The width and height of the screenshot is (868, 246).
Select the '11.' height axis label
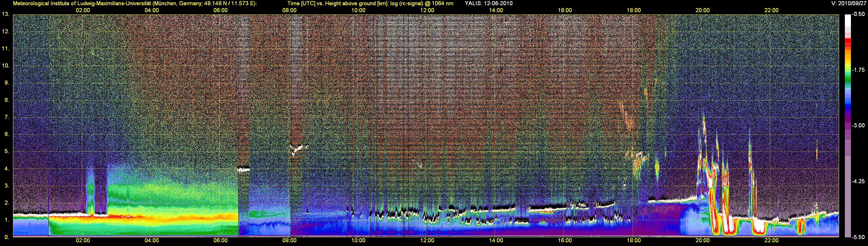click(x=5, y=49)
